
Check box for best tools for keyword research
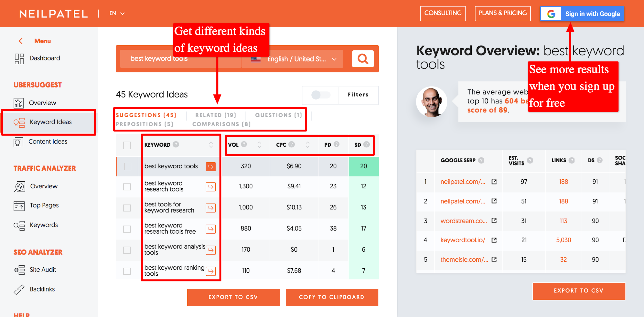(x=127, y=208)
